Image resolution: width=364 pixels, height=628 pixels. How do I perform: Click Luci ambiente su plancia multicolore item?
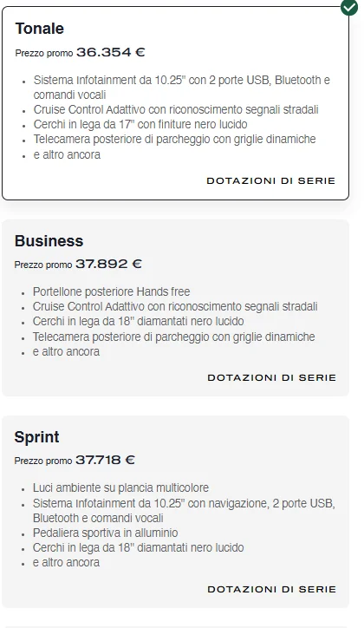click(x=120, y=487)
